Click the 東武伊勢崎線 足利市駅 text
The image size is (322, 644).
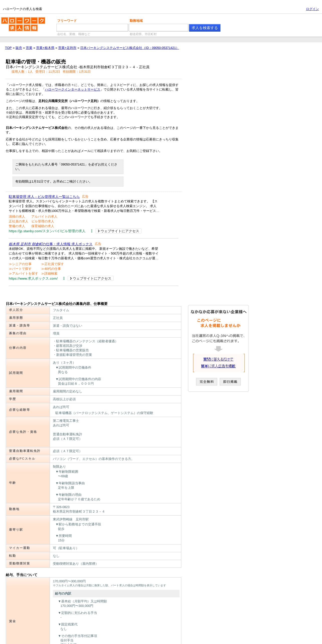pos(71,519)
